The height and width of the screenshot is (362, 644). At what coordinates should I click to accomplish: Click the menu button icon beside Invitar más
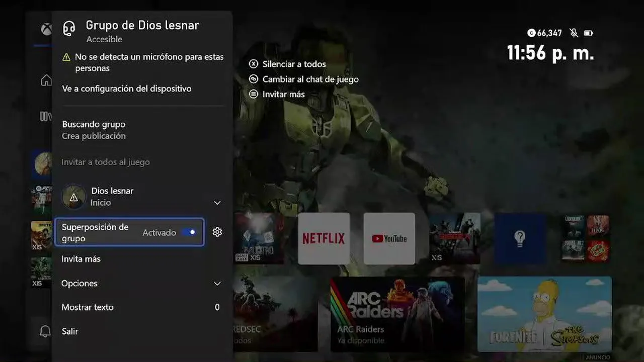tap(254, 94)
